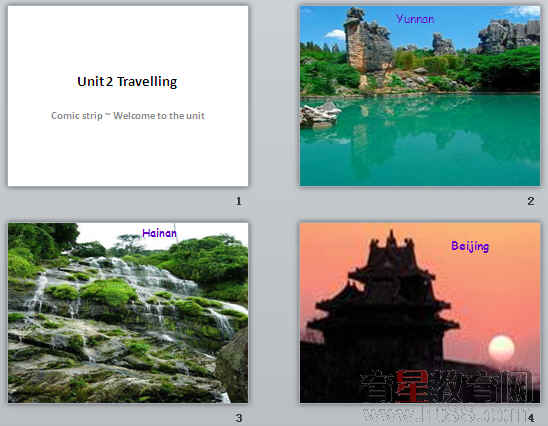Select the Hainan waterfall slide thumbnail

tap(128, 313)
